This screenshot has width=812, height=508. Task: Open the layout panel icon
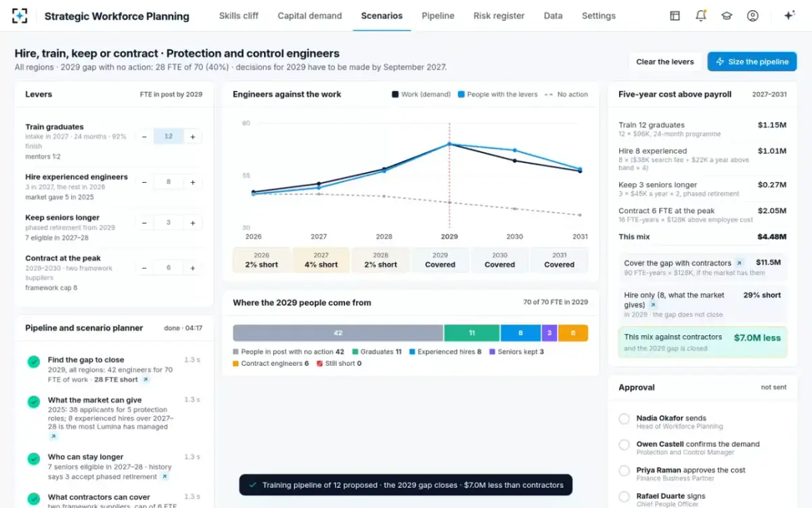pos(675,16)
